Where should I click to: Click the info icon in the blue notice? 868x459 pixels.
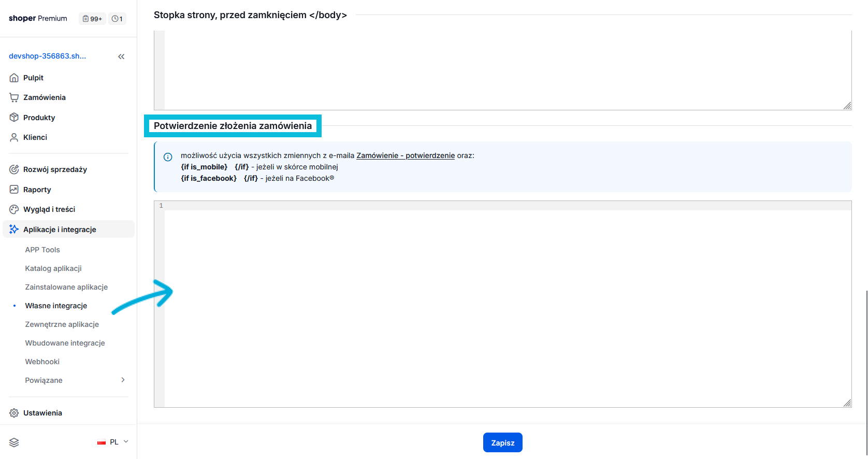[168, 157]
